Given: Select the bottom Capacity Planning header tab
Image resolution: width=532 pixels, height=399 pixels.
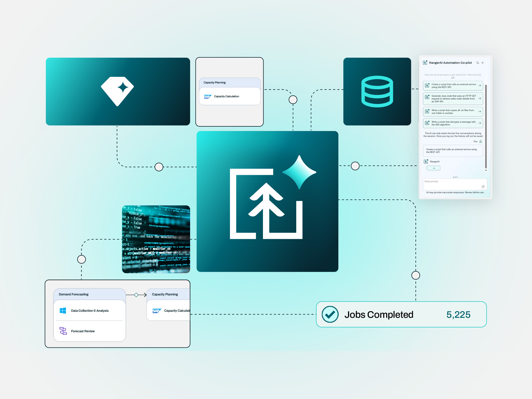Looking at the screenshot, I should pos(165,294).
